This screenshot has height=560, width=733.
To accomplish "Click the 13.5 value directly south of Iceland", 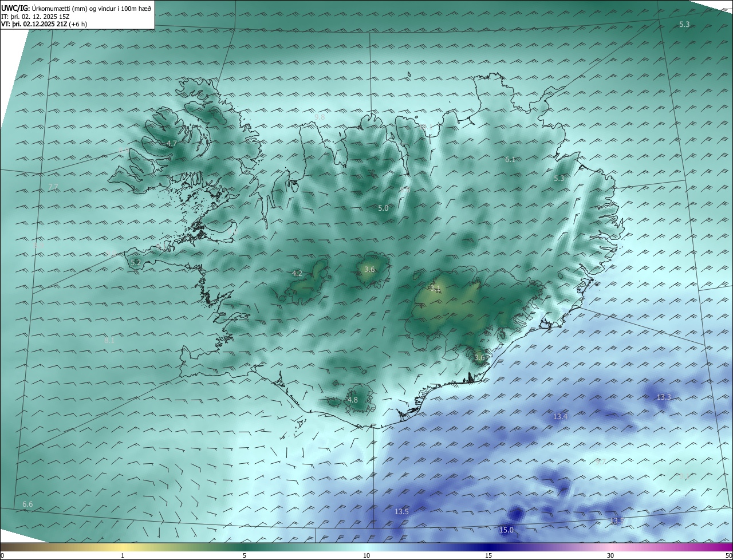I will coord(401,512).
